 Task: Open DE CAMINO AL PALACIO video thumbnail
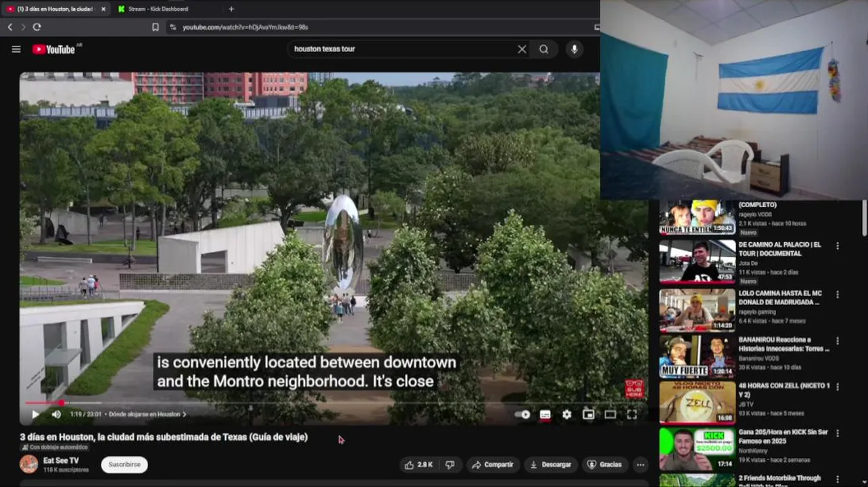[x=697, y=261]
